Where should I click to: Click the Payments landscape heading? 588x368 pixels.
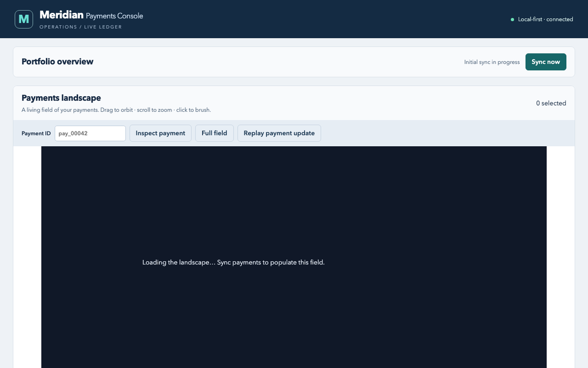click(x=61, y=98)
